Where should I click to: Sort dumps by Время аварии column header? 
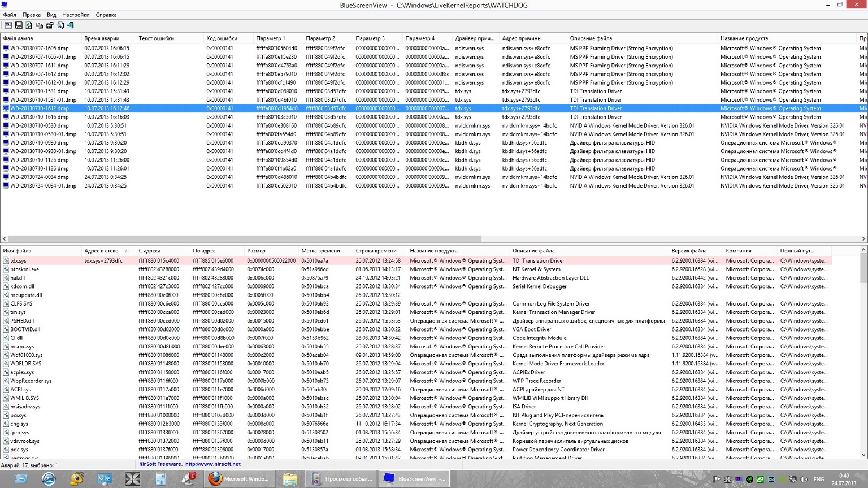click(108, 38)
